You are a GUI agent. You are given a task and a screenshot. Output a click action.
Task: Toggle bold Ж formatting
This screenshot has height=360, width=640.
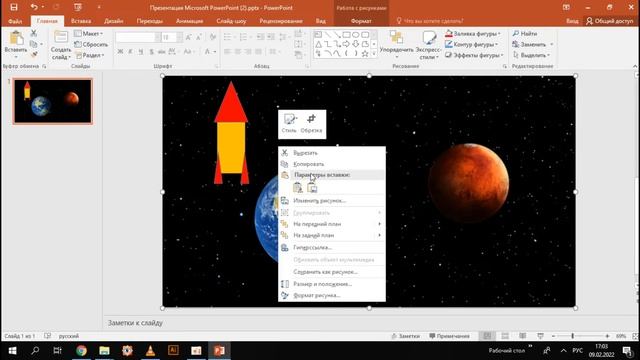click(120, 51)
